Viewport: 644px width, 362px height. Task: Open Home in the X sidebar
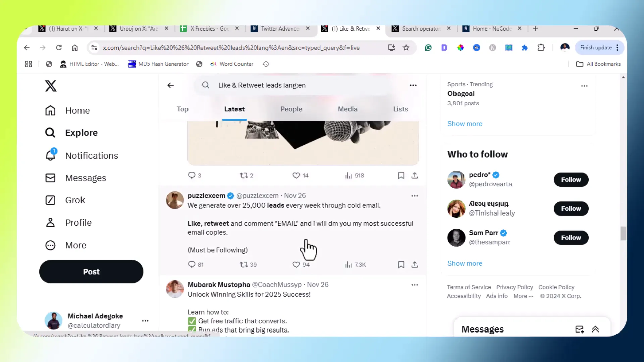pyautogui.click(x=67, y=110)
